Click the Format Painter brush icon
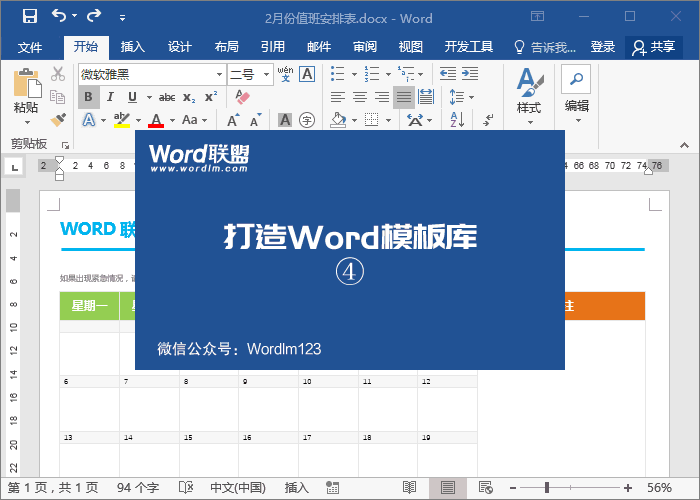This screenshot has width=700, height=500. click(58, 120)
